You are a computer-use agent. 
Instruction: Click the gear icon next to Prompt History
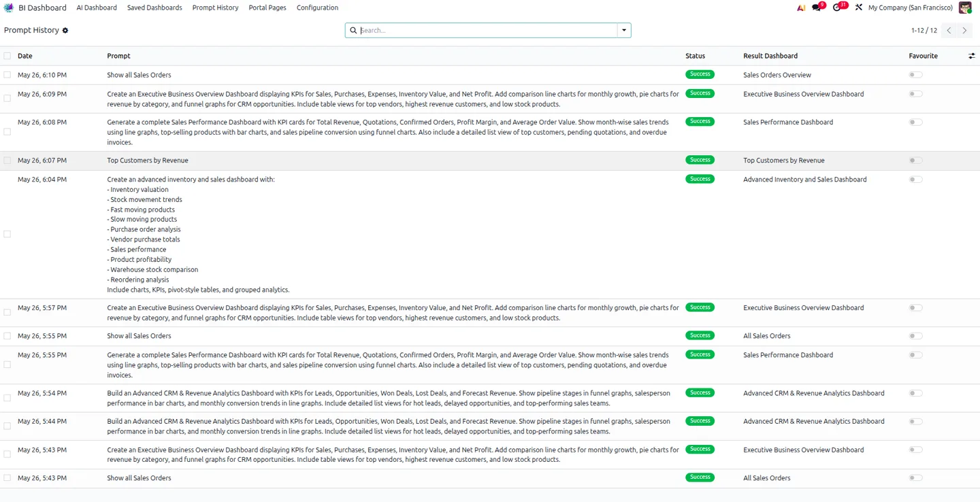pos(65,31)
